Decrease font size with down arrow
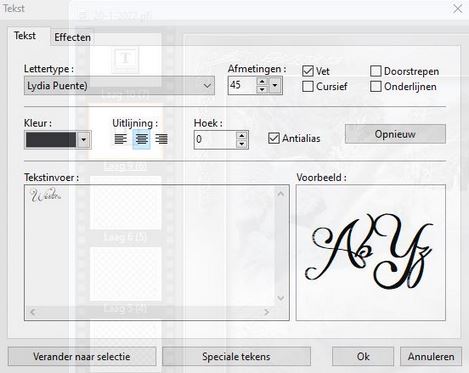 click(x=262, y=89)
